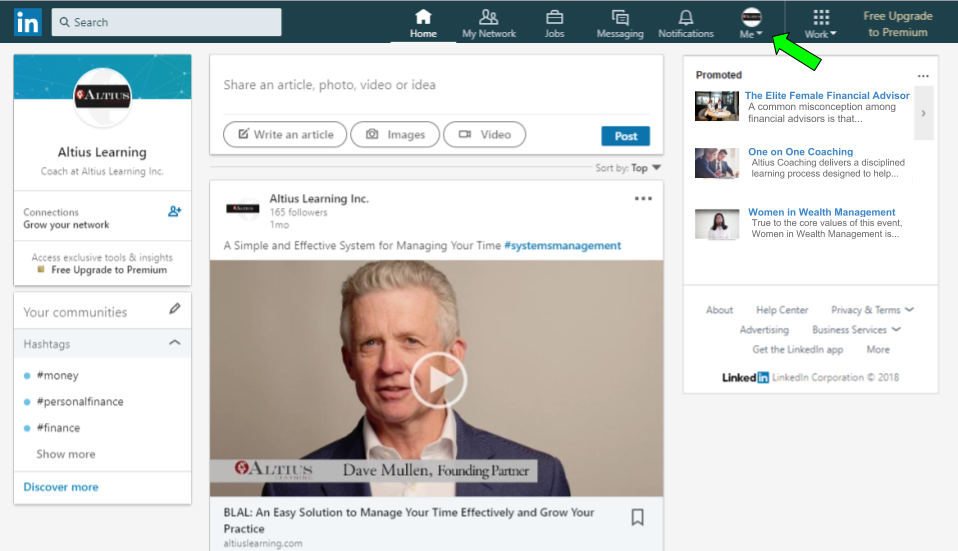Edit communities with the pencil icon
This screenshot has width=958, height=551.
click(x=175, y=310)
